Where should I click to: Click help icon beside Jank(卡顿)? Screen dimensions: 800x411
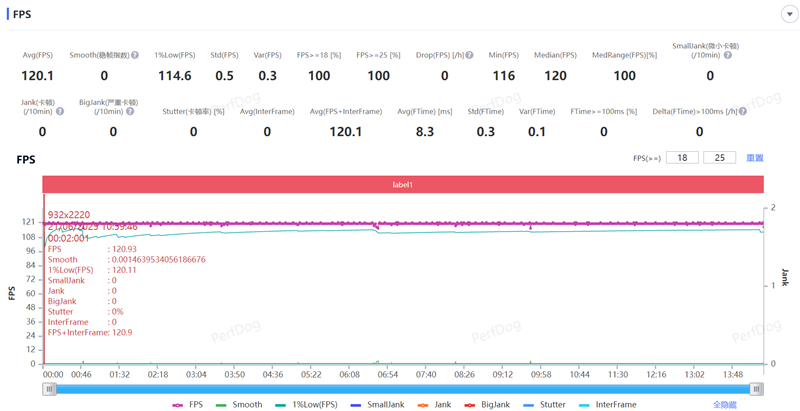pos(60,112)
